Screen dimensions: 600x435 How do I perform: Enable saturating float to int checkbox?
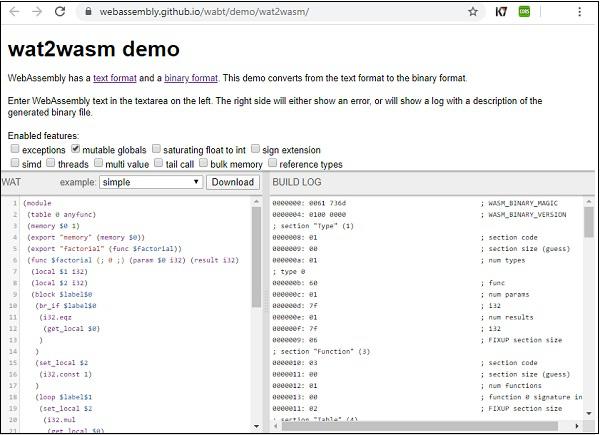point(156,148)
